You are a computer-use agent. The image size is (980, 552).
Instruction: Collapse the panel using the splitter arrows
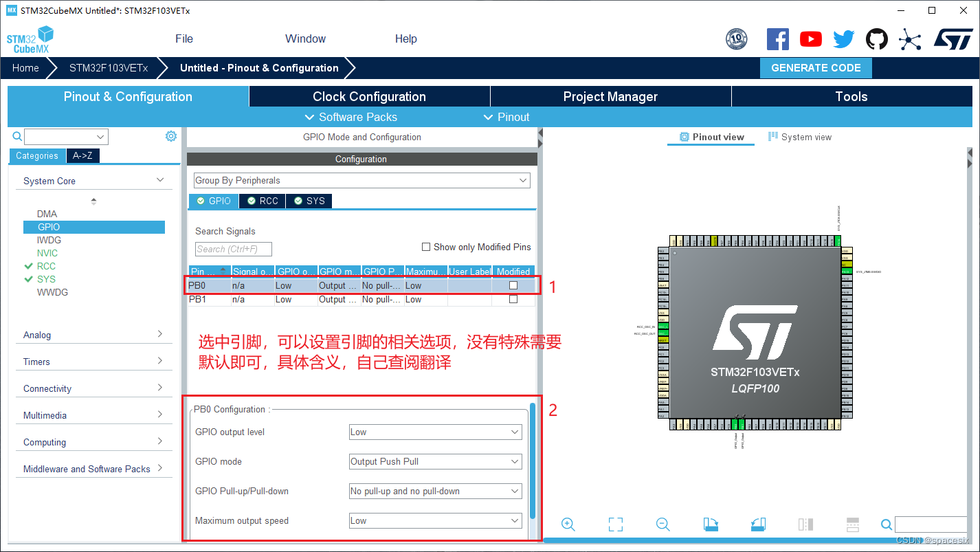pos(540,137)
